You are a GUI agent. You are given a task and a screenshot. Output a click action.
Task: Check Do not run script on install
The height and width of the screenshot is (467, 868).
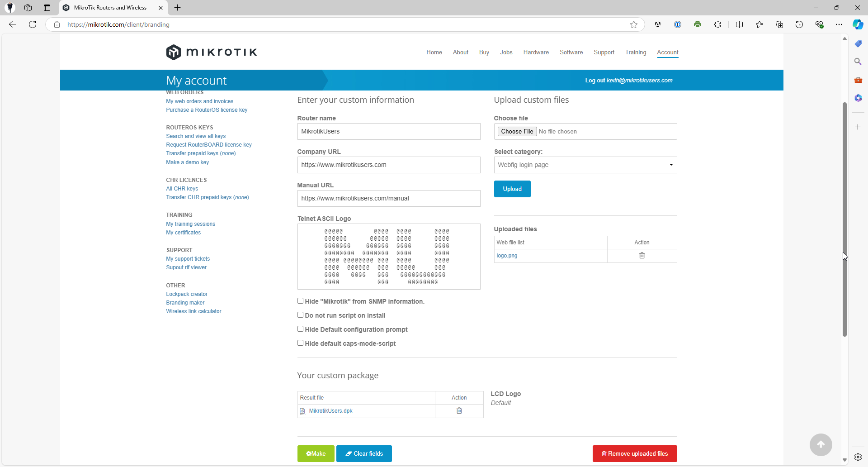point(300,315)
